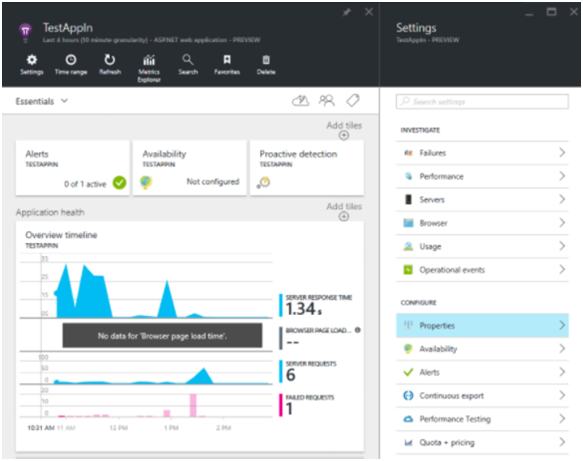Click the Failed requests value 1
The height and width of the screenshot is (461, 583).
tap(289, 409)
